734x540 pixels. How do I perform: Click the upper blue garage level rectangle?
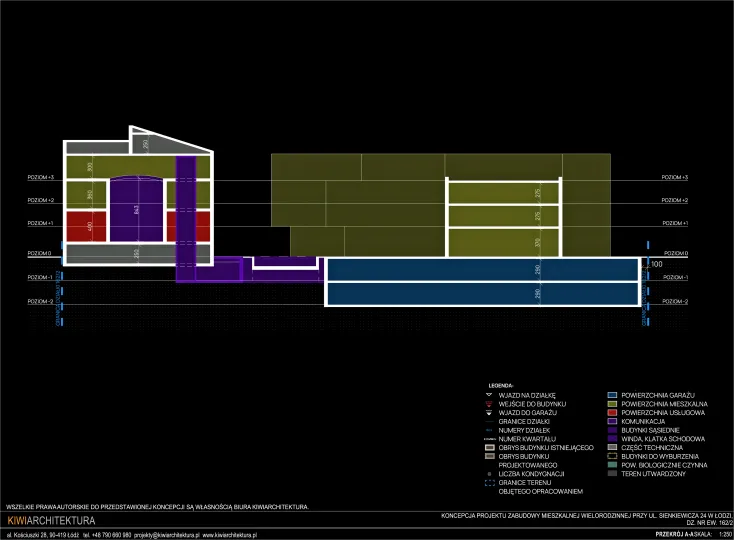coord(483,269)
